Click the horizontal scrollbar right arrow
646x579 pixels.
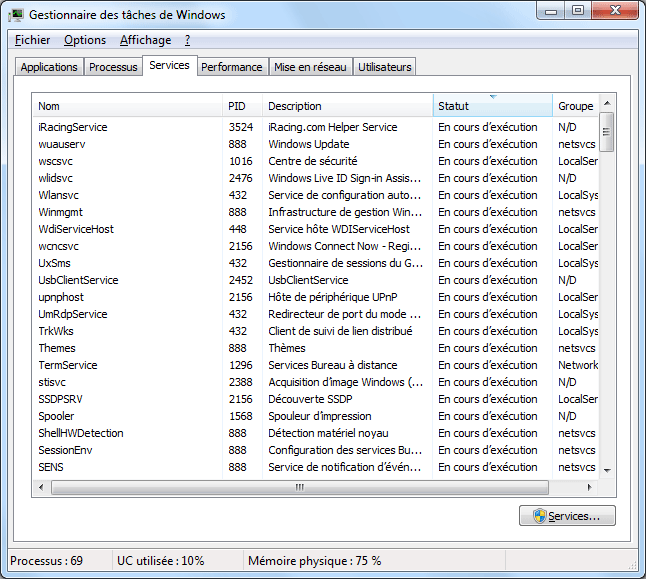591,487
